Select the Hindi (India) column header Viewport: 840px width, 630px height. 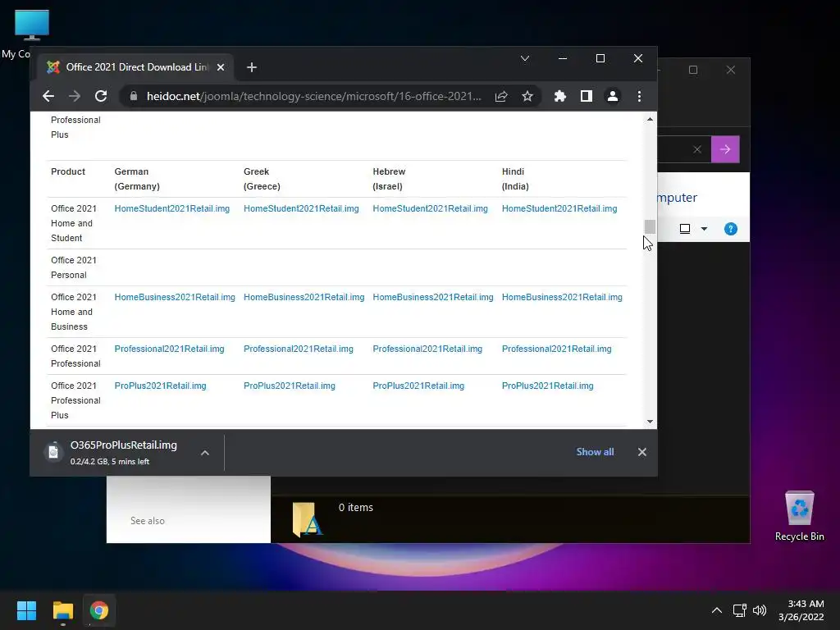tap(515, 179)
